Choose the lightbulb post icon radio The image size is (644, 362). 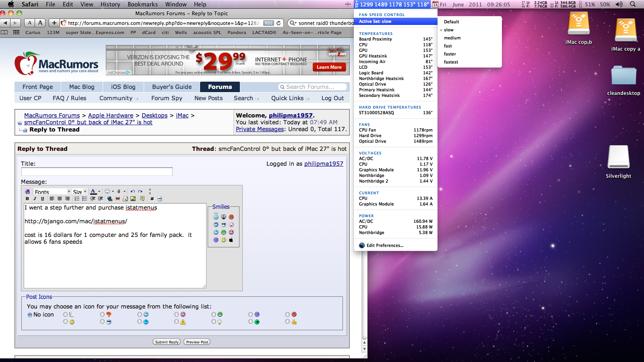point(213,321)
